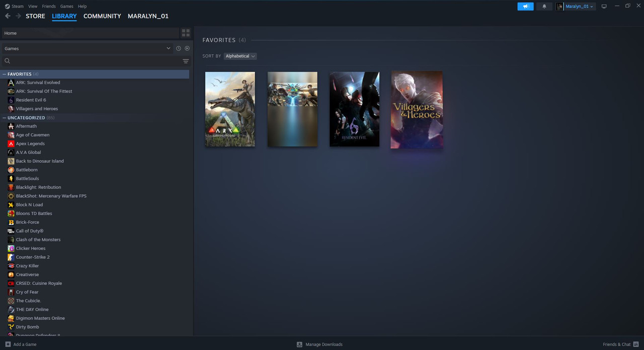Click the Manage Downloads icon

coord(299,344)
